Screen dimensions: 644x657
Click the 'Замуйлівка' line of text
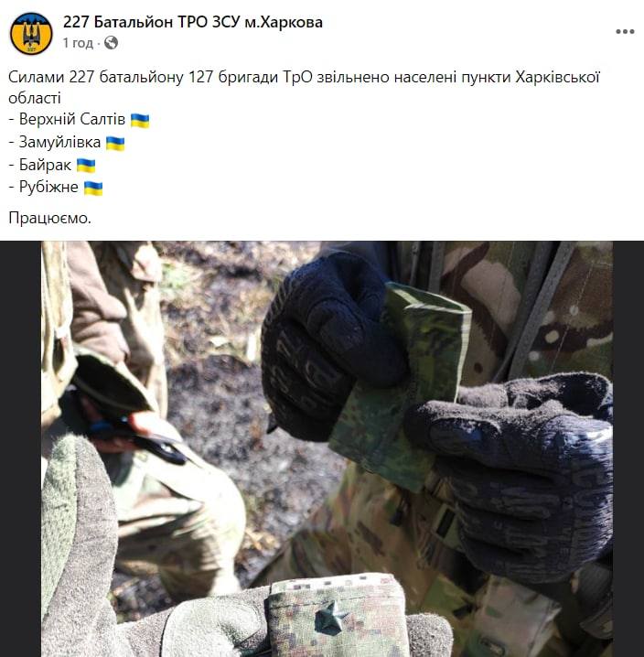click(55, 143)
